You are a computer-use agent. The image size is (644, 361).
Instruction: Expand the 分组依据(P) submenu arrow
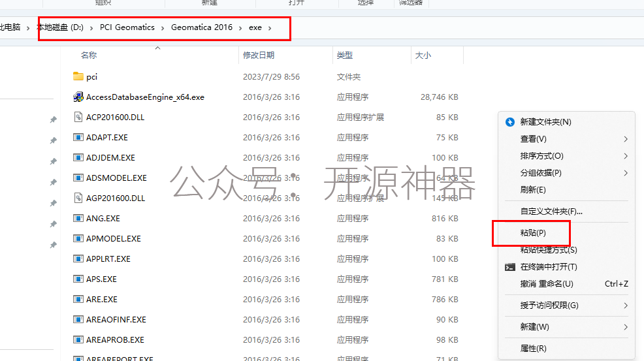(626, 173)
